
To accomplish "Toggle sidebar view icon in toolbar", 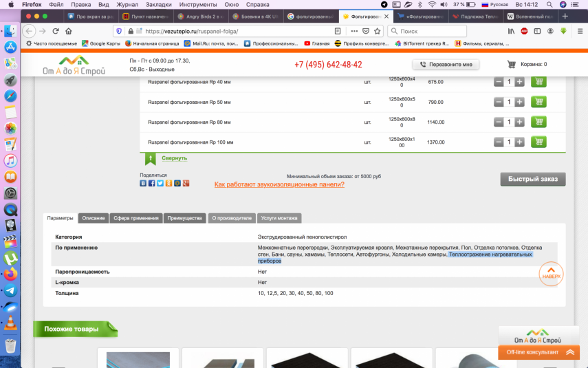I will coord(537,31).
